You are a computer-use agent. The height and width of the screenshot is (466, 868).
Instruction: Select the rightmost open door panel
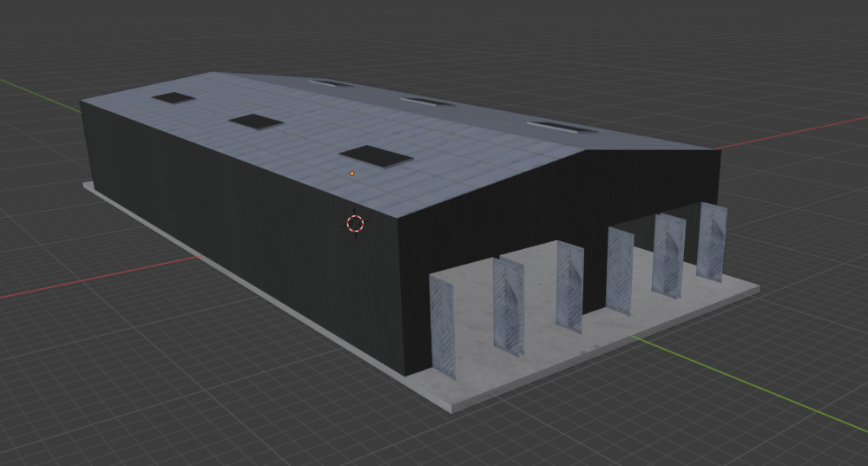point(710,242)
